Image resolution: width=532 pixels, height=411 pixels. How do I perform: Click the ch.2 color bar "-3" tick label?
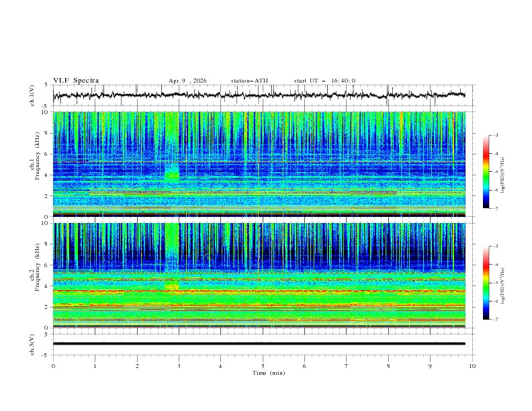[x=495, y=246]
